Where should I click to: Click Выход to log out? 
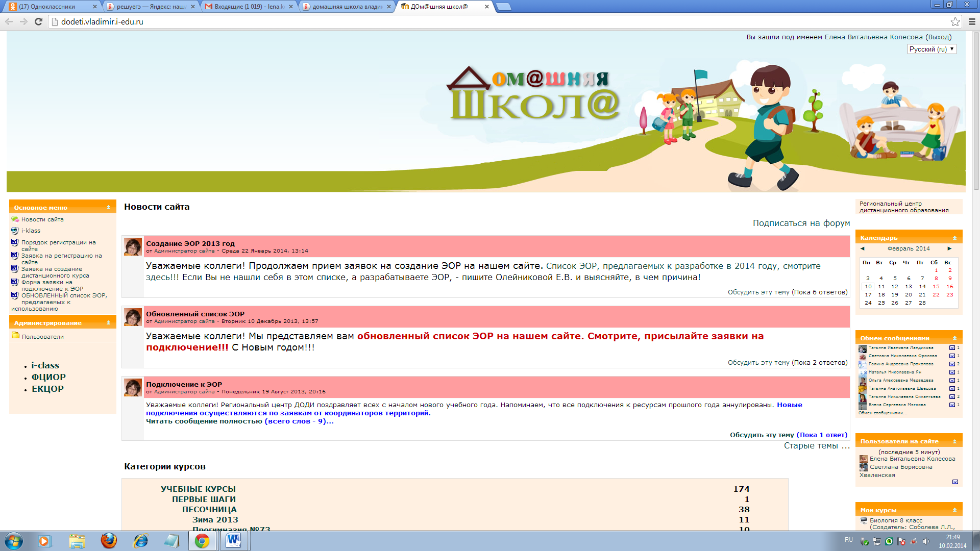tap(939, 37)
